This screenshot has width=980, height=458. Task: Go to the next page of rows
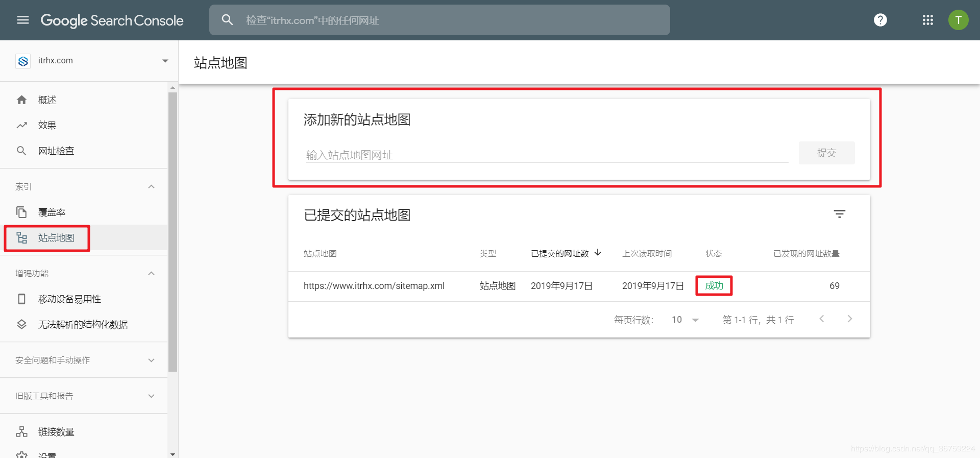[x=850, y=319]
